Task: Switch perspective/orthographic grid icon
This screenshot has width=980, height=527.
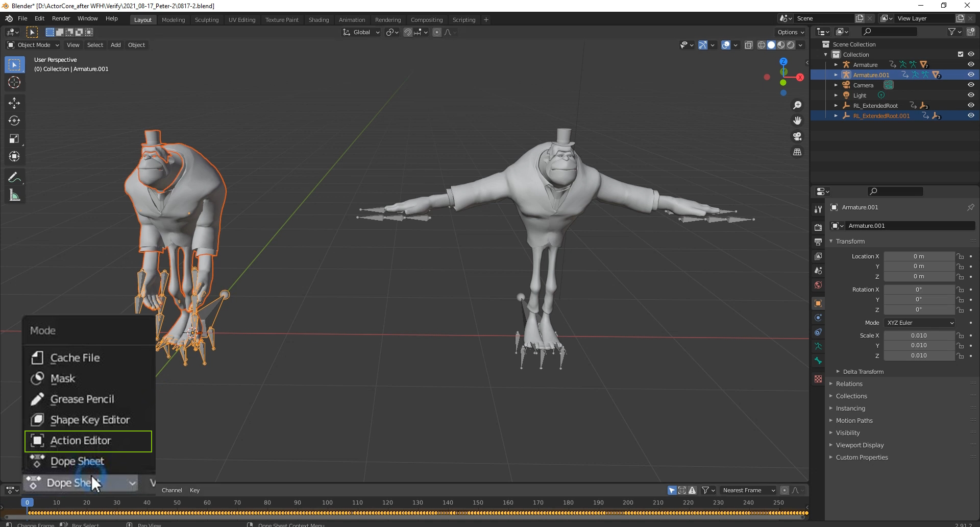Action: pyautogui.click(x=797, y=152)
